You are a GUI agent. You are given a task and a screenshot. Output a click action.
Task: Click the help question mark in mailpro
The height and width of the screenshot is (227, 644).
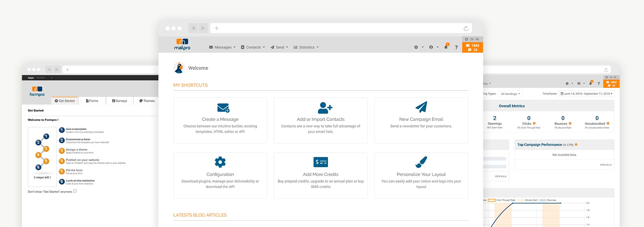(456, 47)
